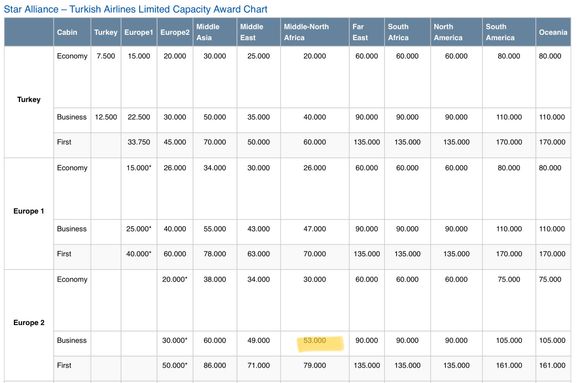Select the Europe 2 row label
The height and width of the screenshot is (383, 580).
click(28, 323)
